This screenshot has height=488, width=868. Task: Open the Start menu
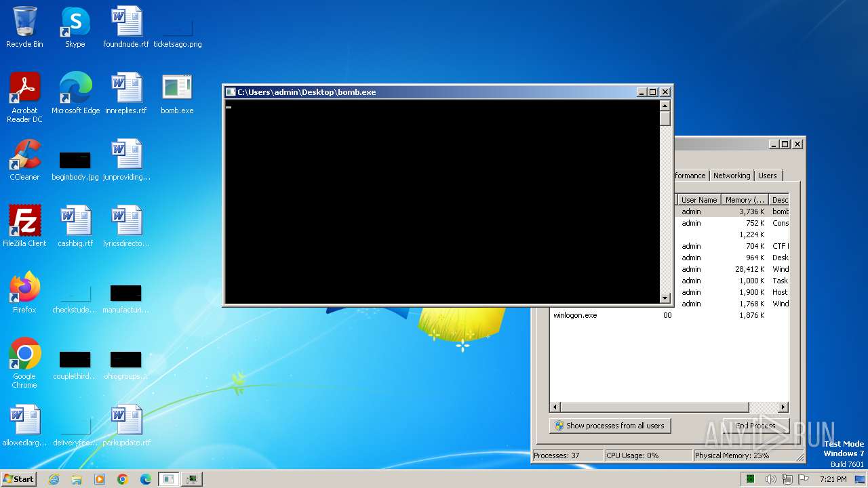(19, 479)
